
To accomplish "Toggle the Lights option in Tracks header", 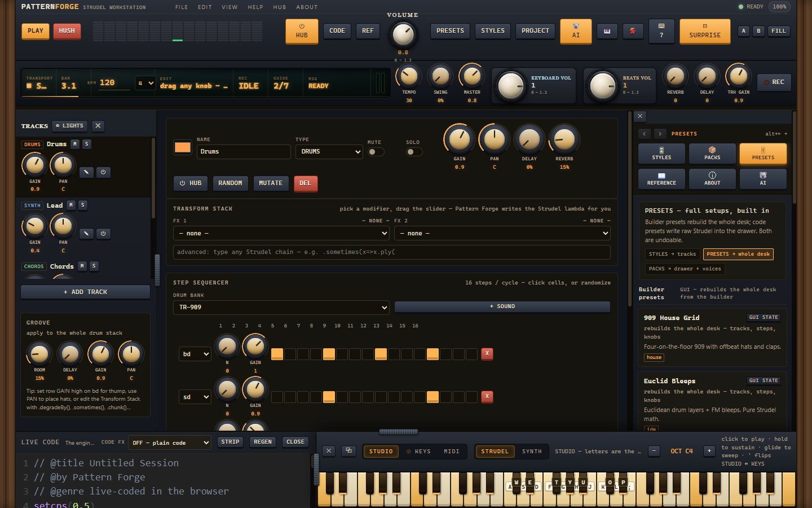I will click(70, 126).
